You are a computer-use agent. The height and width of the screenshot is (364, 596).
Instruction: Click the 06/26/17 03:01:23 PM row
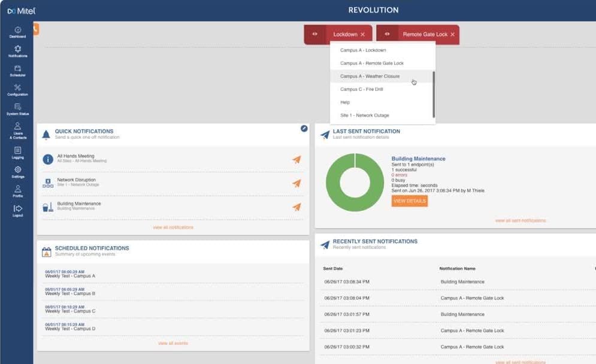(458, 330)
